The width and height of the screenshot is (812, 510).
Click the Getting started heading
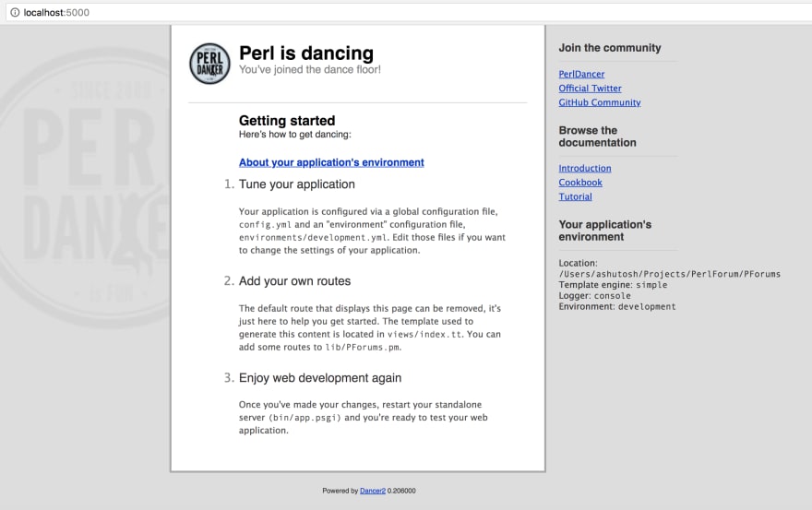point(287,121)
